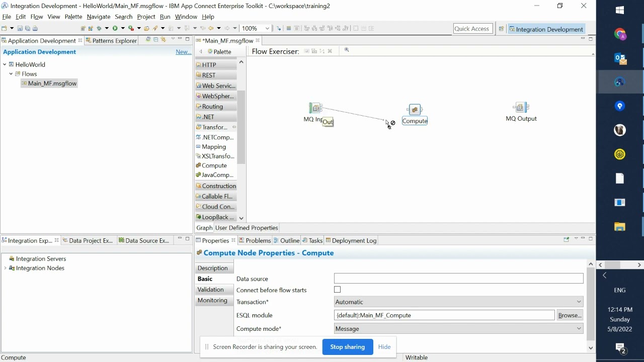
Task: Expand the Integration Nodes tree item
Action: [5, 268]
